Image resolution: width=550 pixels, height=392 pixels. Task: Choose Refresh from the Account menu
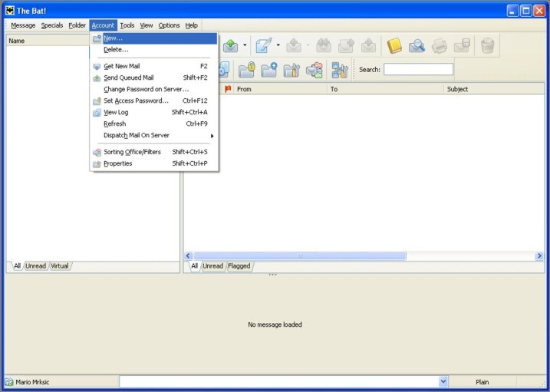pyautogui.click(x=154, y=124)
